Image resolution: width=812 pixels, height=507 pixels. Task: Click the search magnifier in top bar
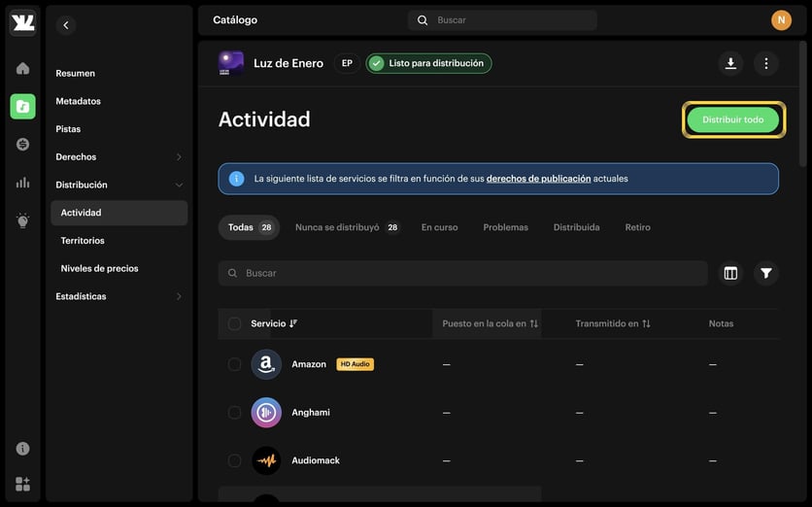(x=423, y=20)
